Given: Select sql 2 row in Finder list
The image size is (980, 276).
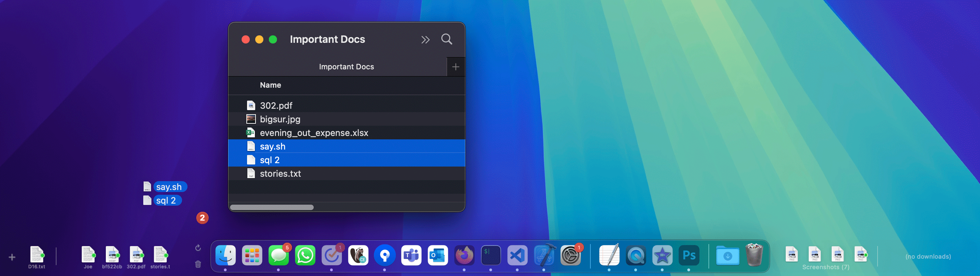Looking at the screenshot, I should tap(347, 160).
